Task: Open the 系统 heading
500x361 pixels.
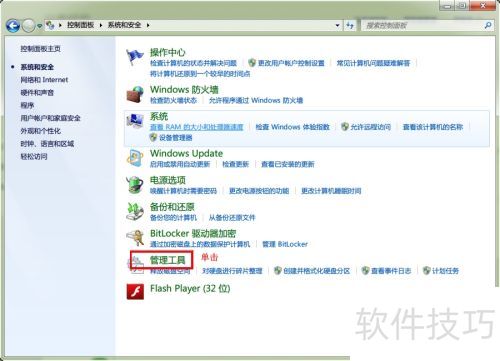Action: [x=159, y=116]
